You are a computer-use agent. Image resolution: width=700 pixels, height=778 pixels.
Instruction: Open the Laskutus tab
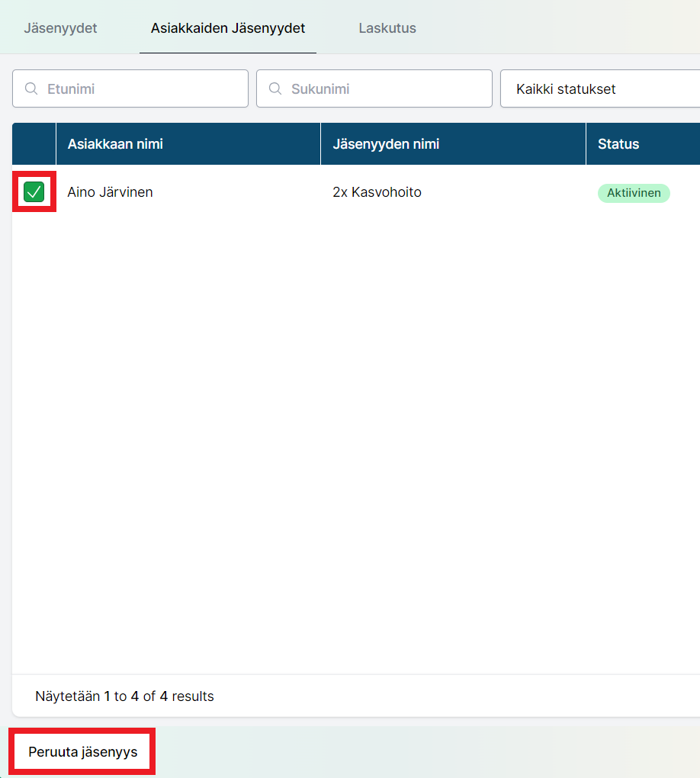(387, 28)
